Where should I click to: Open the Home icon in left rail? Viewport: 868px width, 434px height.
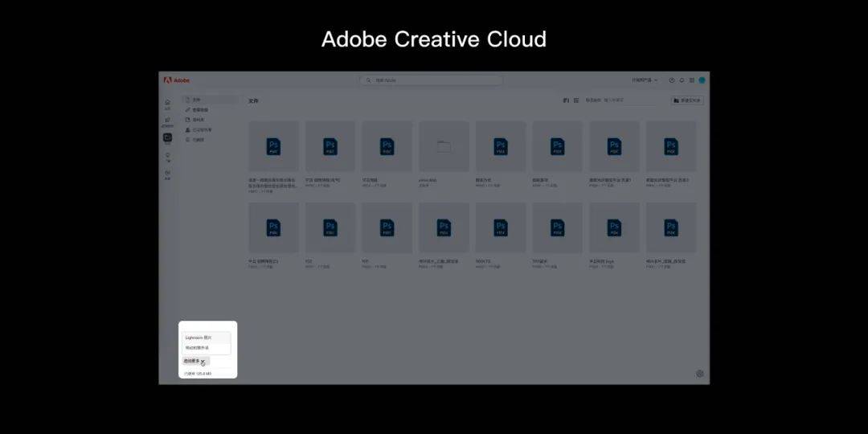click(167, 103)
